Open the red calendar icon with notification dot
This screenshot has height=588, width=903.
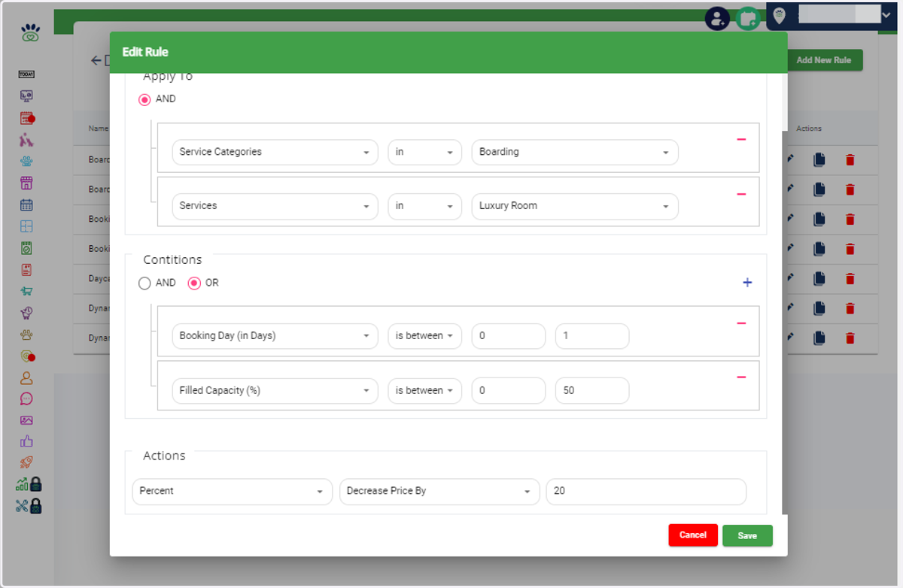[27, 118]
